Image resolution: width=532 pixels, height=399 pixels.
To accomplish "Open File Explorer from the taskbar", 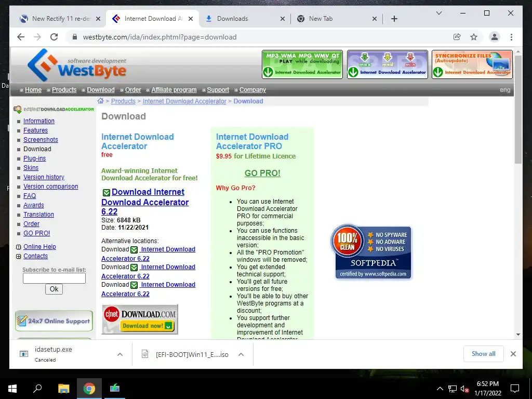I will (63, 389).
